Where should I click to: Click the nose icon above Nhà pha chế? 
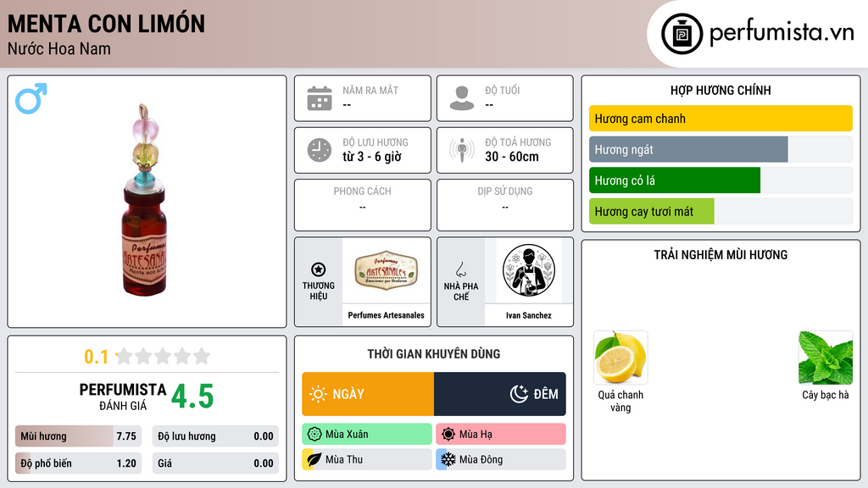coord(460,269)
